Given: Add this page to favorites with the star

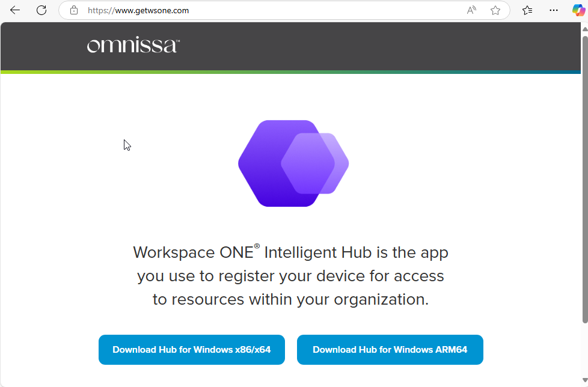Looking at the screenshot, I should coord(495,10).
